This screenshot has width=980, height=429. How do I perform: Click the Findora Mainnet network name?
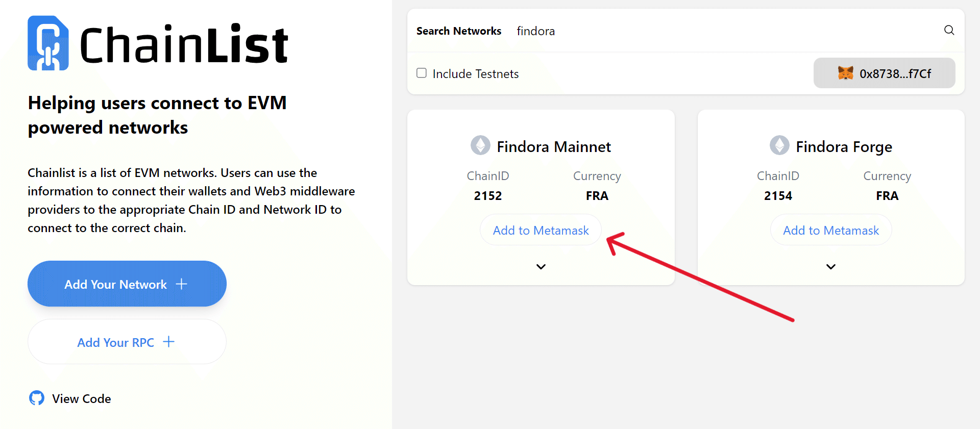pos(554,147)
